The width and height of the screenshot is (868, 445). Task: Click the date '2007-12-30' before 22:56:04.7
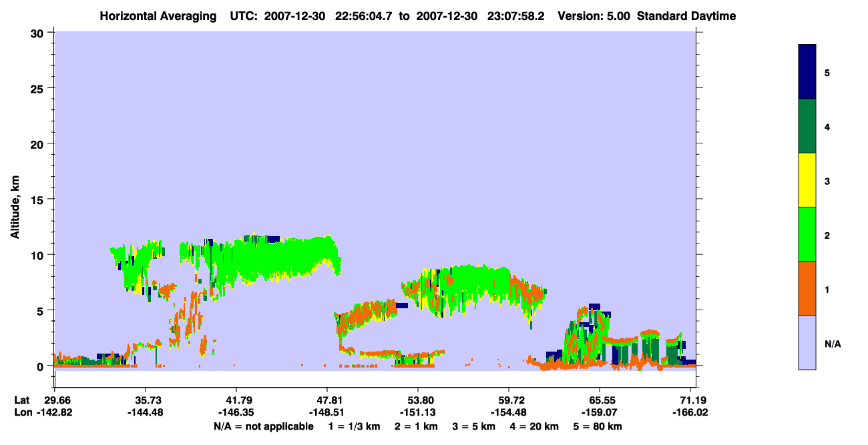(x=295, y=16)
